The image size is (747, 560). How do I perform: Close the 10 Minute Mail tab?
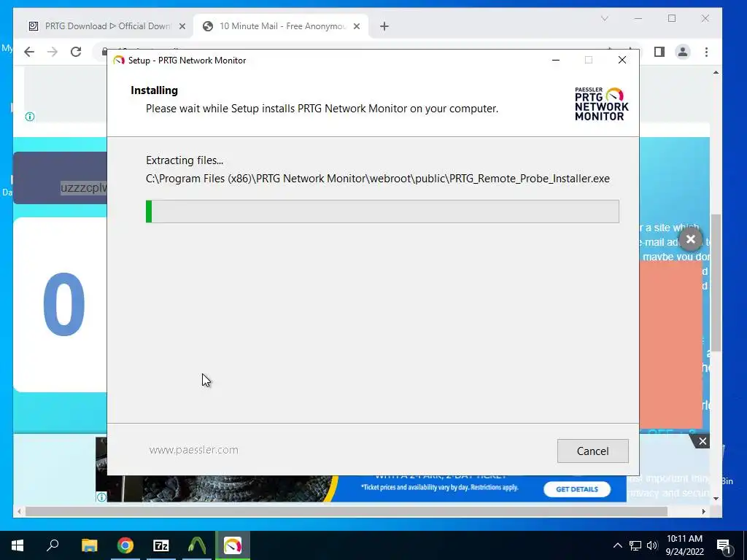pos(356,27)
